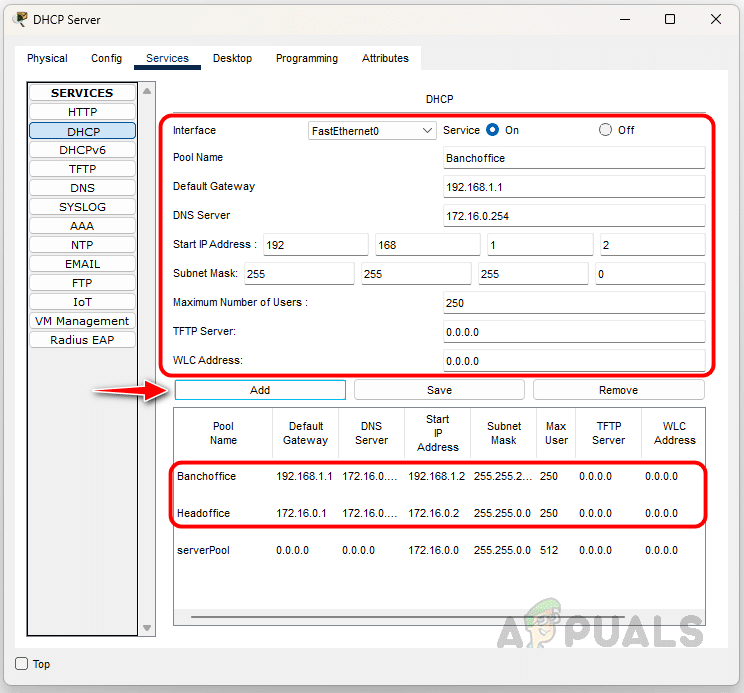Select the Headoffice pool row
The image size is (744, 693).
coord(204,513)
